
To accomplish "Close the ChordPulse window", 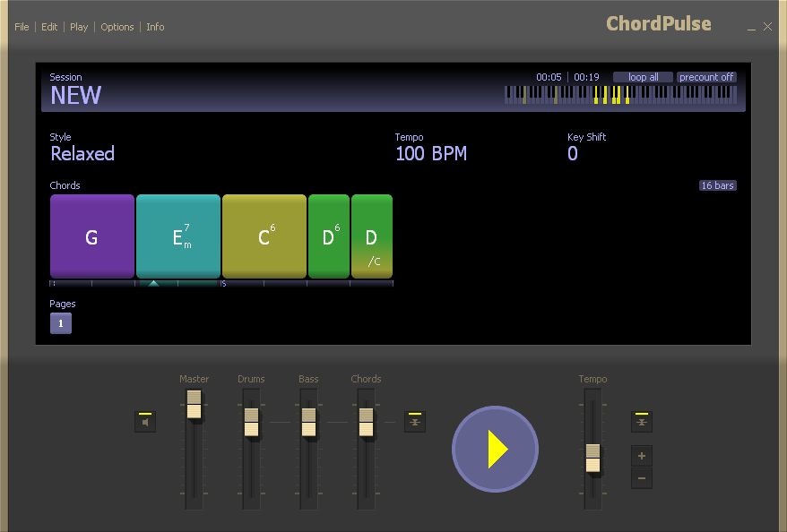I will (x=767, y=27).
